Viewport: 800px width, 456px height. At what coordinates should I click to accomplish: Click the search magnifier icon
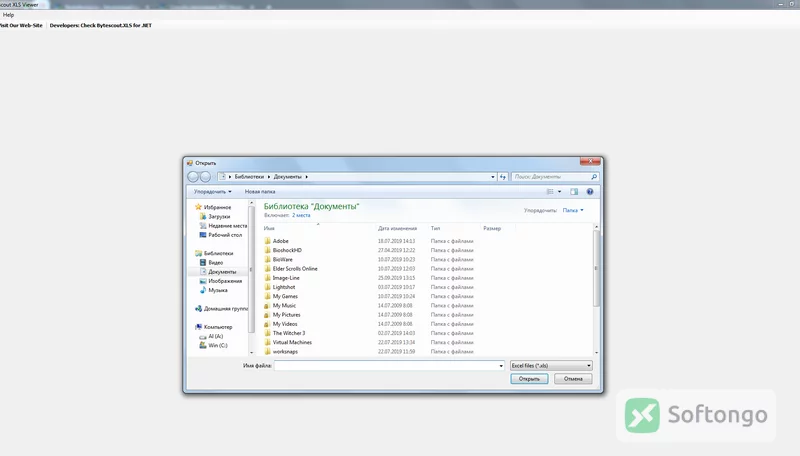[x=594, y=176]
